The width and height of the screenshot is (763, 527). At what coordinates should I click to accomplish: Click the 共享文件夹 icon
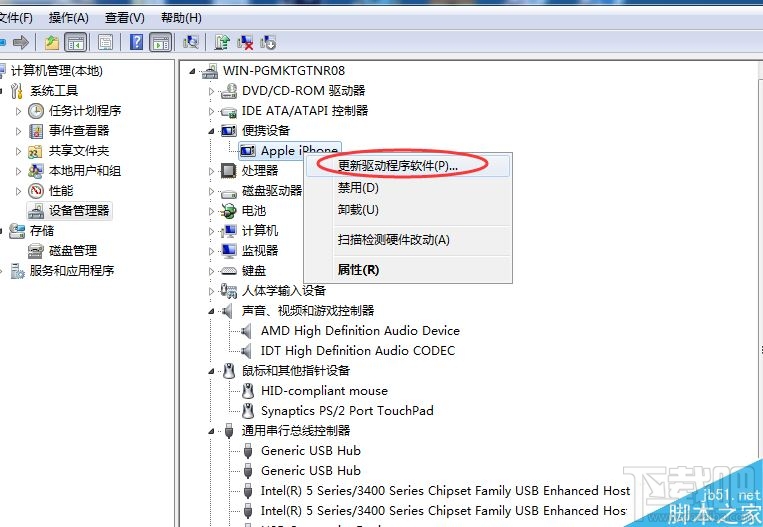point(35,151)
